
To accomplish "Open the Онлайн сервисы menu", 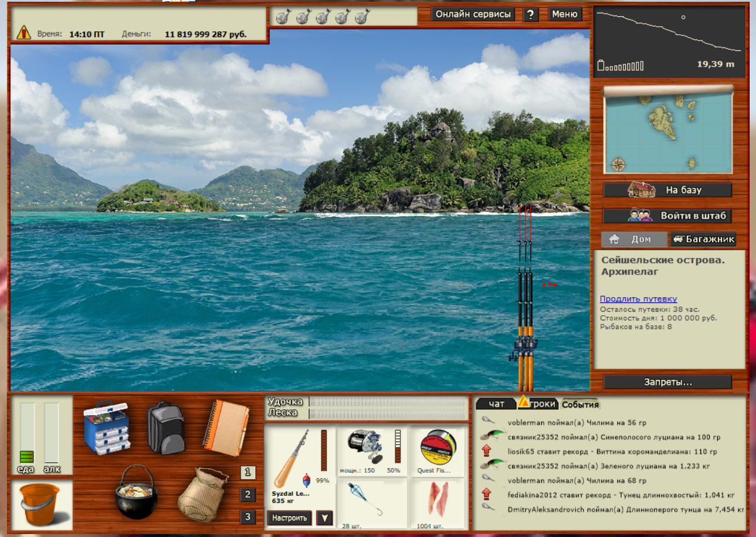I will coord(473,14).
